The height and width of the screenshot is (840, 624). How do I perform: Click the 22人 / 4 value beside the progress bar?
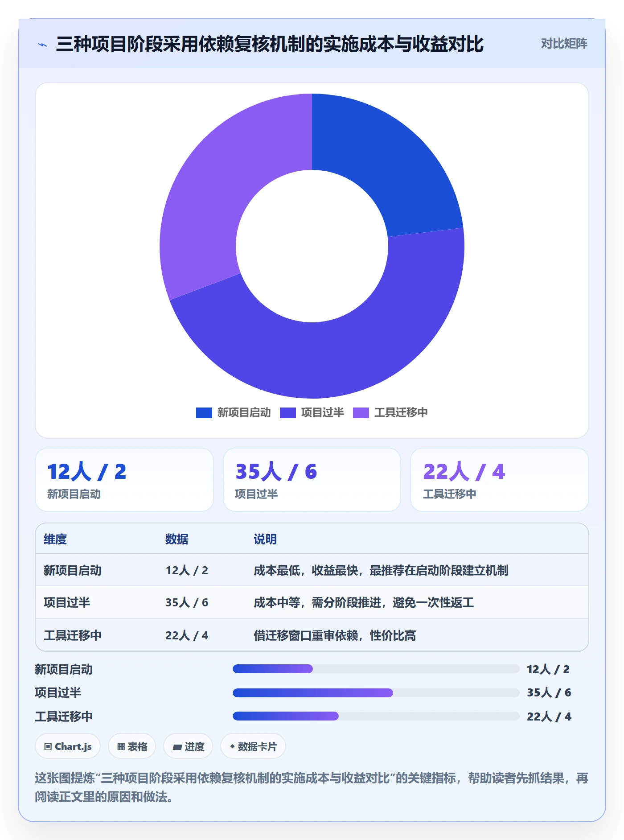coord(549,716)
